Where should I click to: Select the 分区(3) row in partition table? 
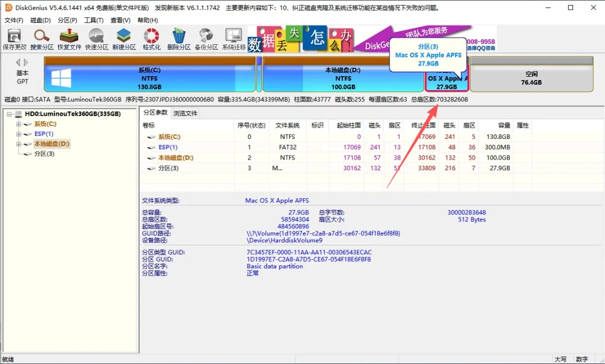tap(337, 168)
